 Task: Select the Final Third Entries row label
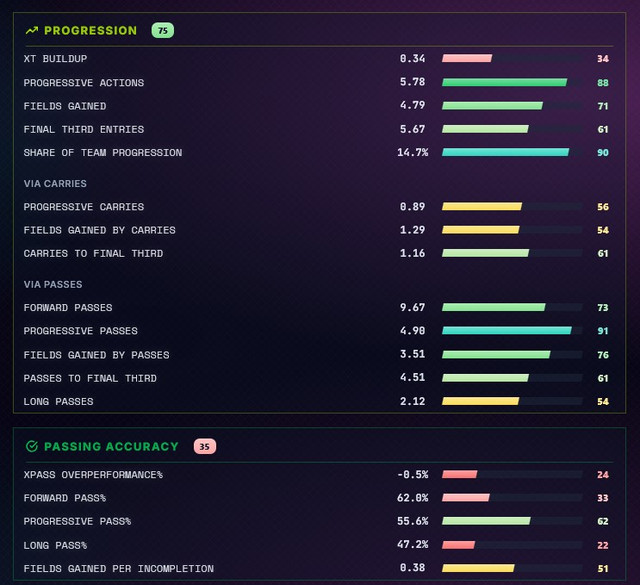coord(84,129)
